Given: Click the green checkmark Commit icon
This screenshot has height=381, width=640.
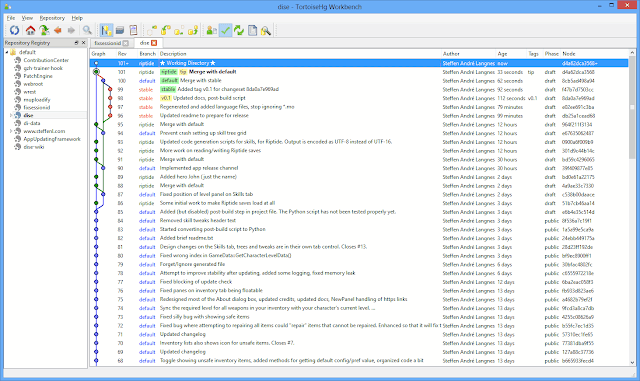Looking at the screenshot, I should tap(225, 30).
